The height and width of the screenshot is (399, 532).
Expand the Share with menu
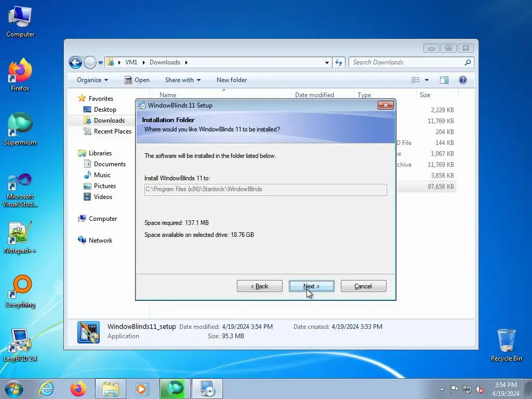click(x=183, y=80)
